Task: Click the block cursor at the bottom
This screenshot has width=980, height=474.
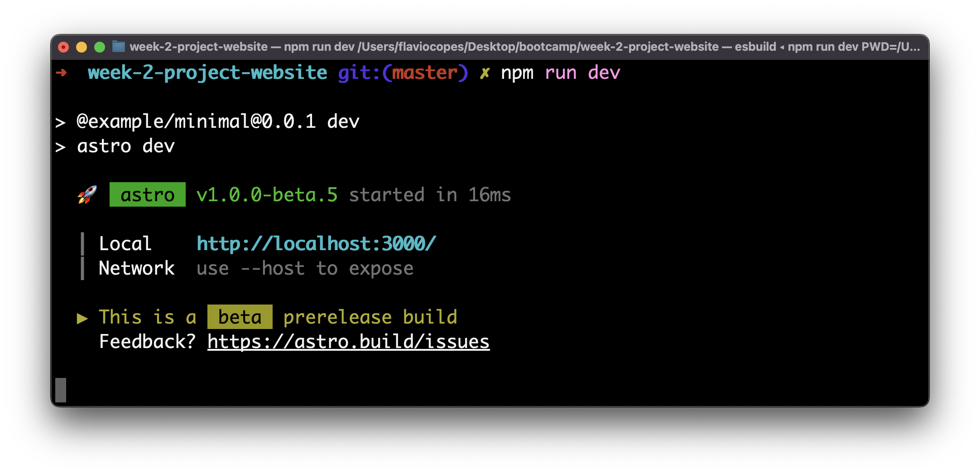Action: [61, 390]
